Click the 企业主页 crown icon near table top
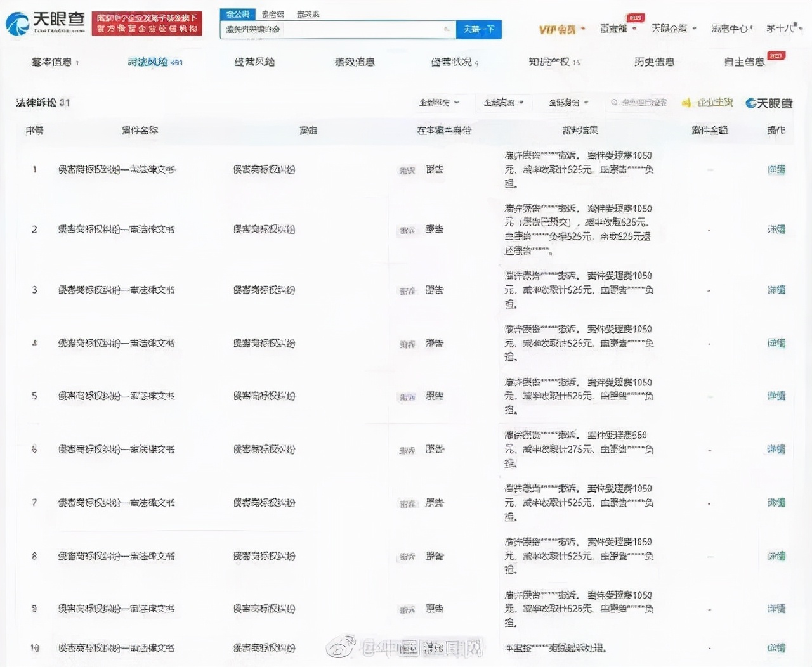 [685, 102]
